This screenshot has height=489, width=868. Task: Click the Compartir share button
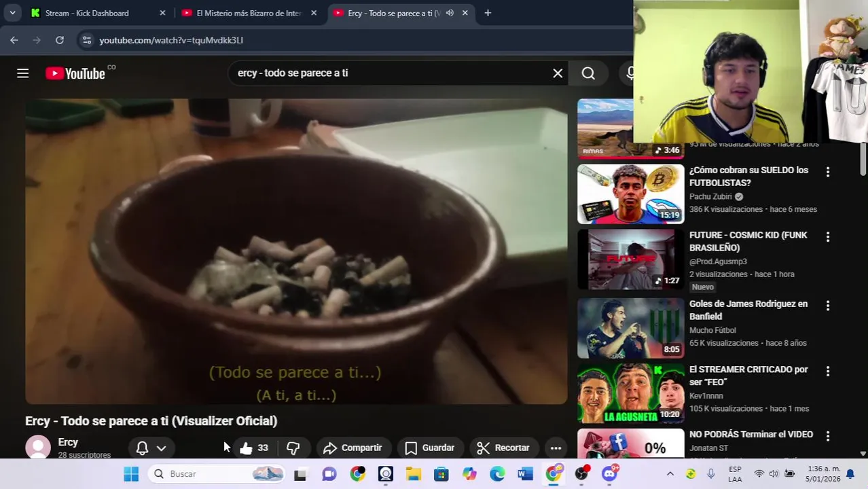tap(352, 448)
